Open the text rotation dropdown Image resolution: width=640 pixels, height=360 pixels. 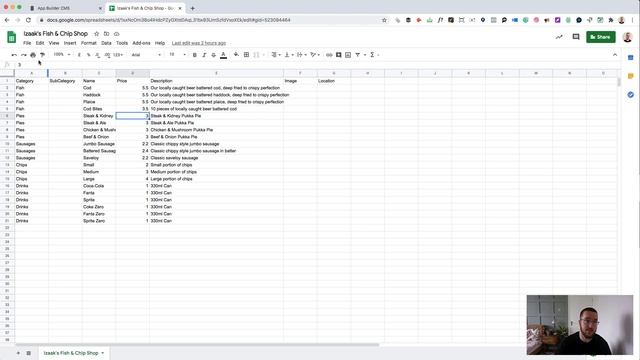pyautogui.click(x=314, y=55)
